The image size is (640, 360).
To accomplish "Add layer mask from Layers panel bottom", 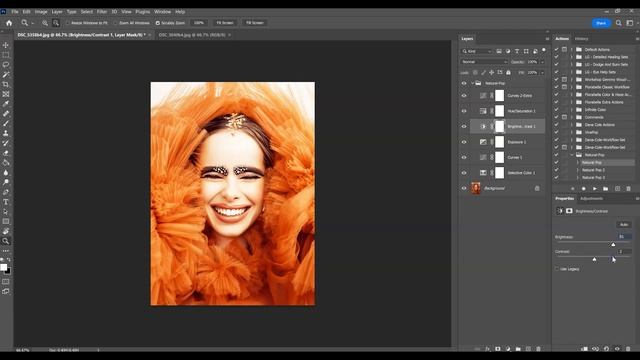I will point(498,349).
